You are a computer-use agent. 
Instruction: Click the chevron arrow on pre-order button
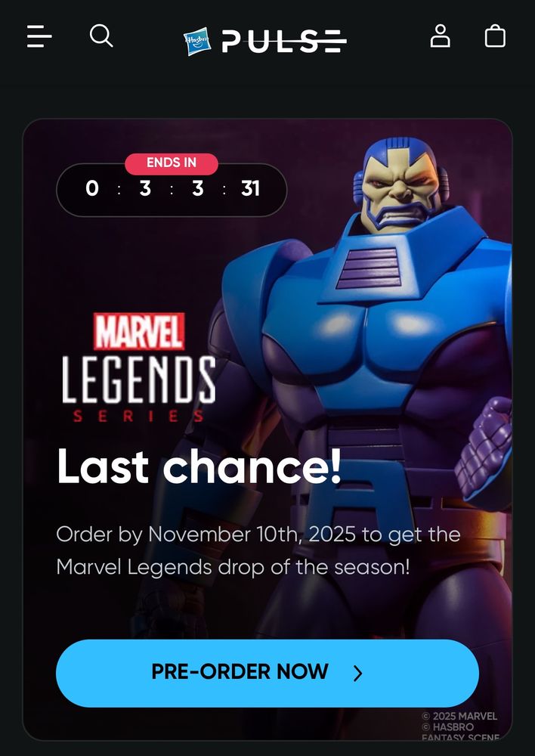click(x=357, y=673)
